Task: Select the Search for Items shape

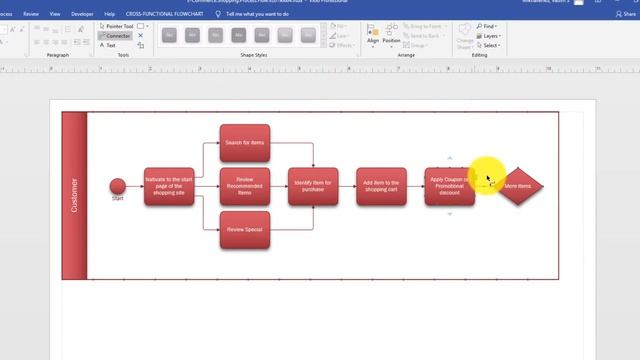Action: click(245, 143)
